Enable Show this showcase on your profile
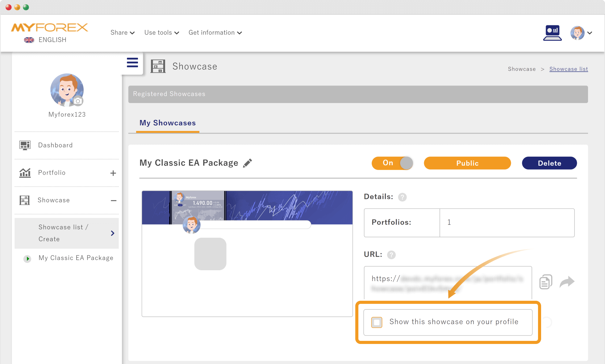 pos(377,322)
